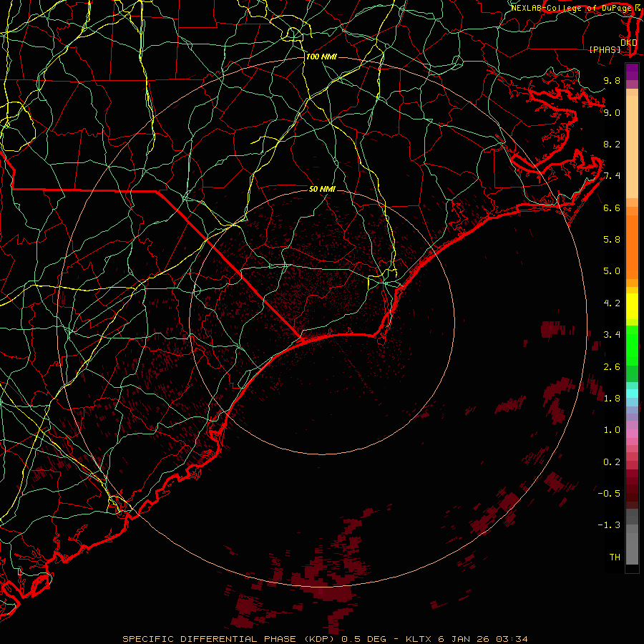
Task: Select the 6.6 legend value
Action: point(612,208)
